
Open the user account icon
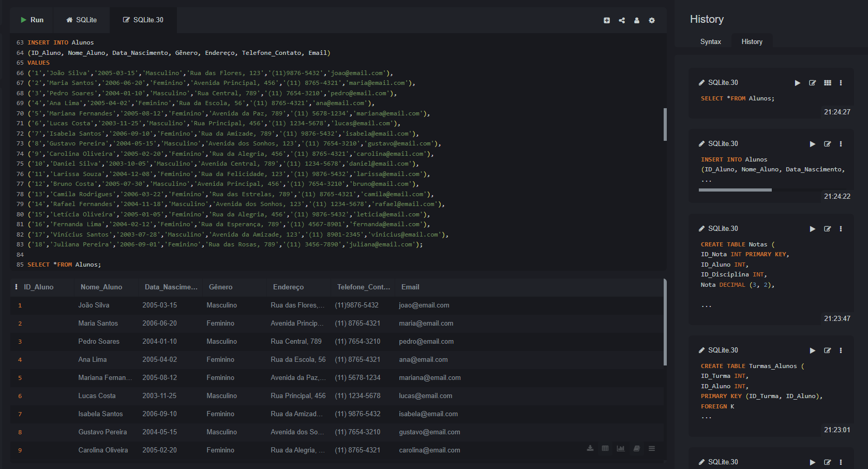click(637, 21)
